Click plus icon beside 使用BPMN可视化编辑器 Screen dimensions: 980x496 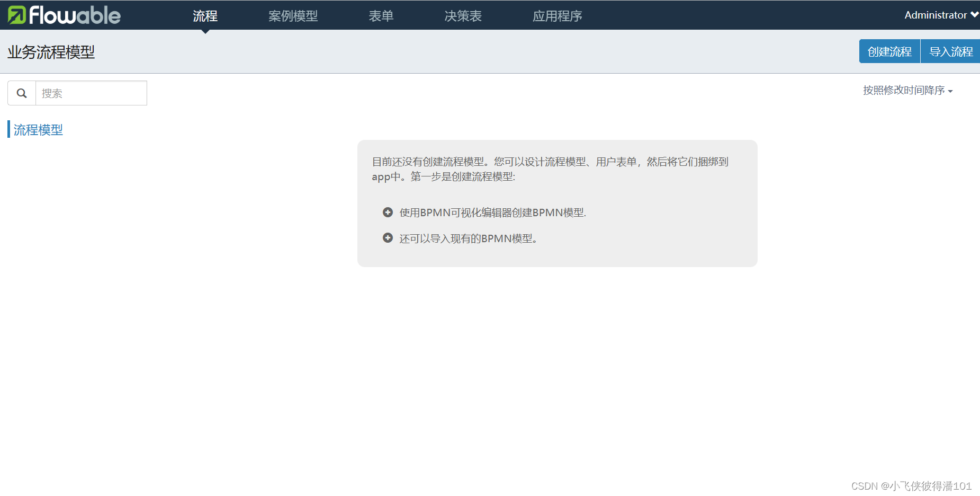coord(388,212)
